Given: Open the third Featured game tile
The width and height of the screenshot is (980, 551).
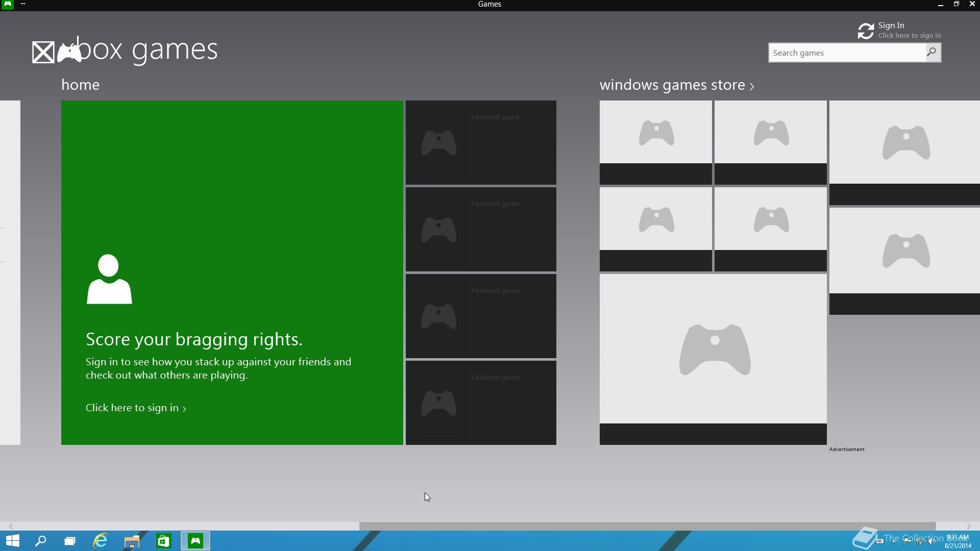Looking at the screenshot, I should click(x=481, y=316).
